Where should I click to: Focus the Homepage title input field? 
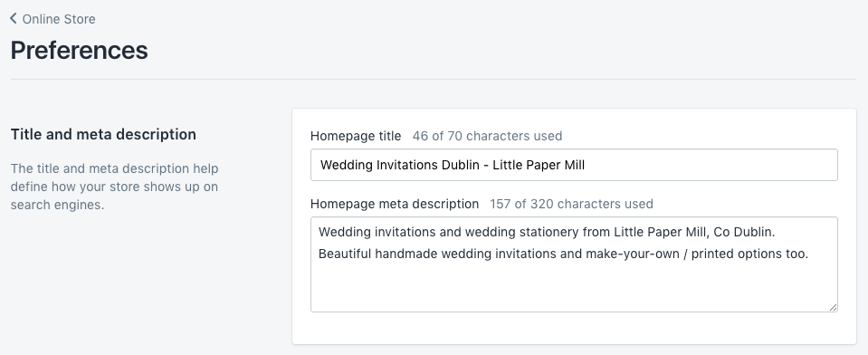pos(574,165)
